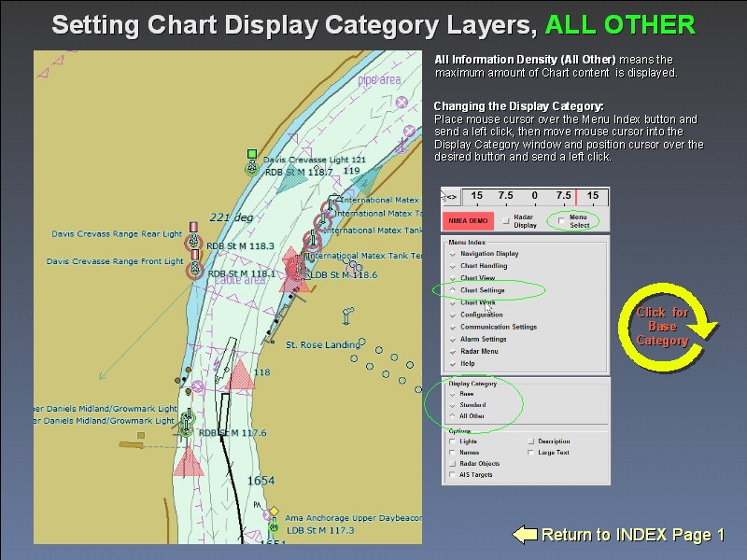
Task: Open the Radar Menu item
Action: tap(478, 351)
